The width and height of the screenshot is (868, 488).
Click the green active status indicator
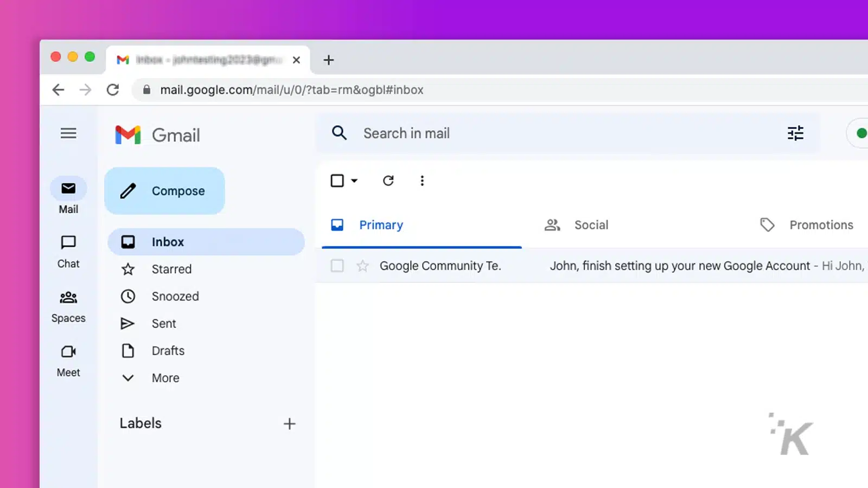(x=861, y=133)
